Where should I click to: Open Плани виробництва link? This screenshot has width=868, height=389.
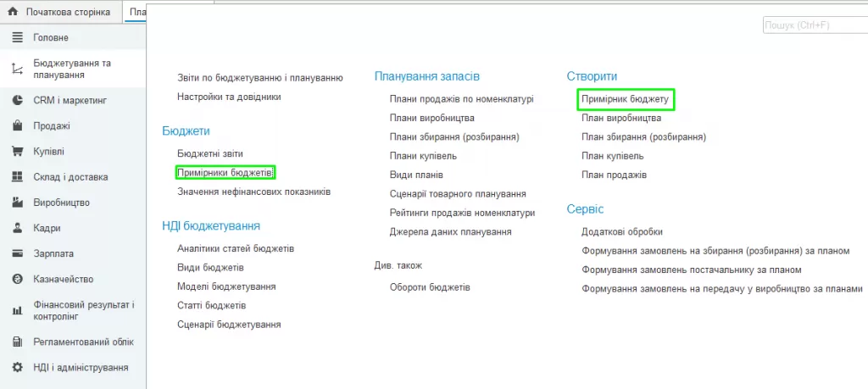[x=431, y=118]
